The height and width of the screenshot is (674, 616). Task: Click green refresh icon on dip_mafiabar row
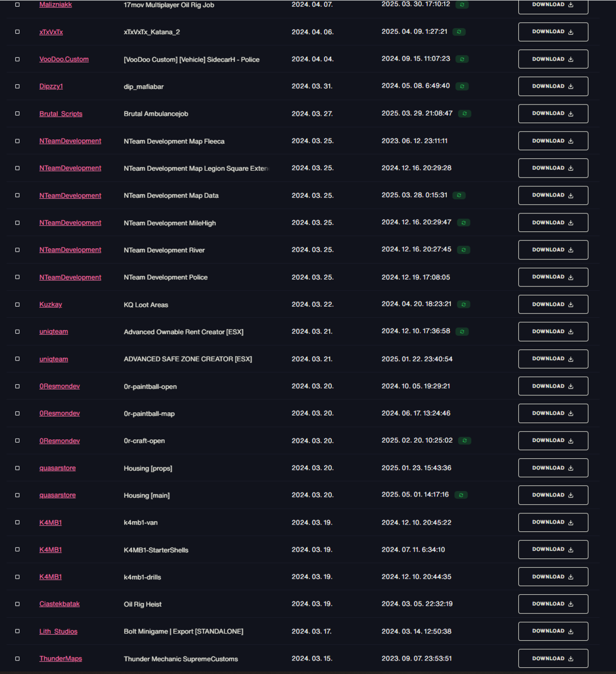point(462,86)
